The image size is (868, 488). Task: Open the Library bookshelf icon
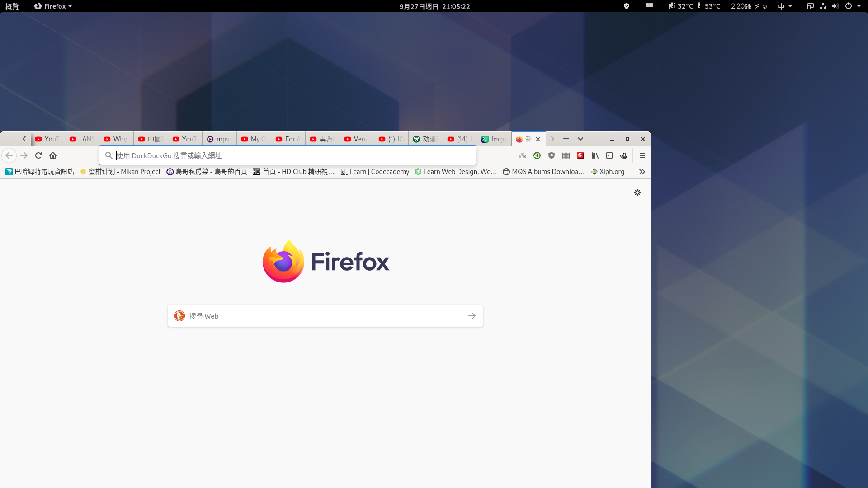pyautogui.click(x=595, y=155)
